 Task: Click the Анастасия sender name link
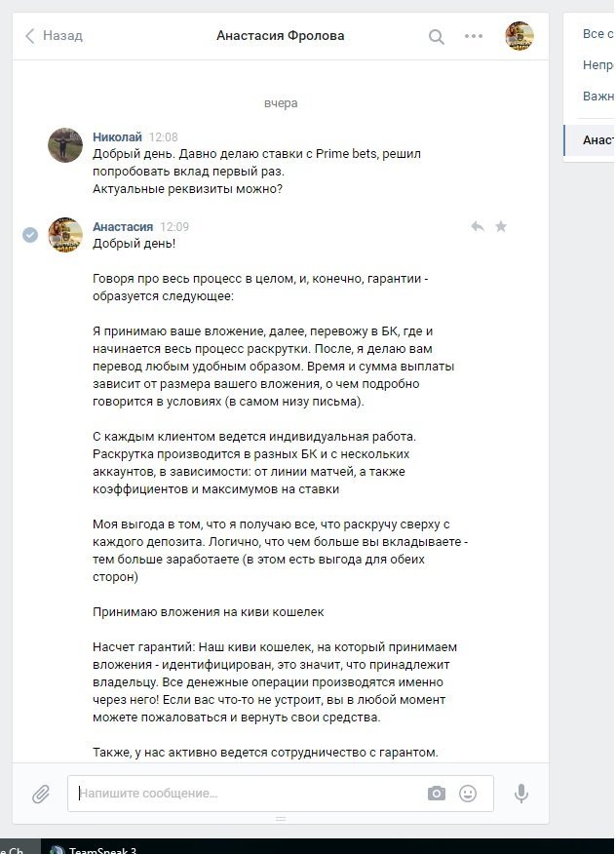pos(123,226)
